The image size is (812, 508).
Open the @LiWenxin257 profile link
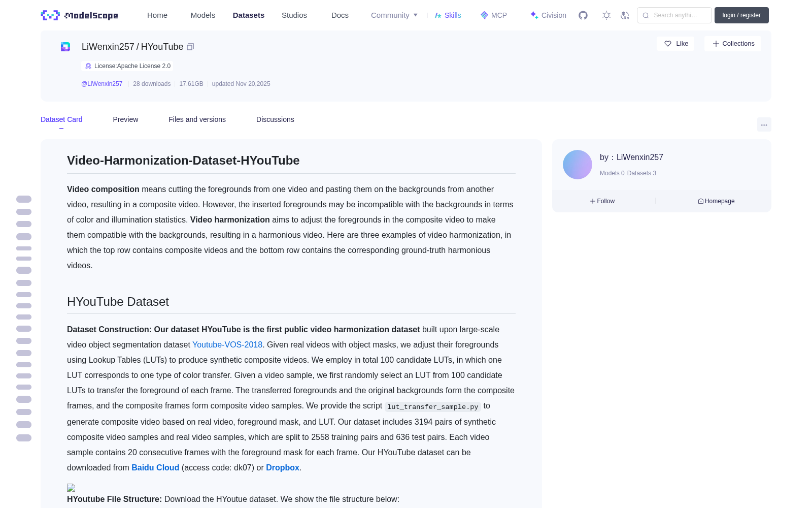[x=102, y=84]
